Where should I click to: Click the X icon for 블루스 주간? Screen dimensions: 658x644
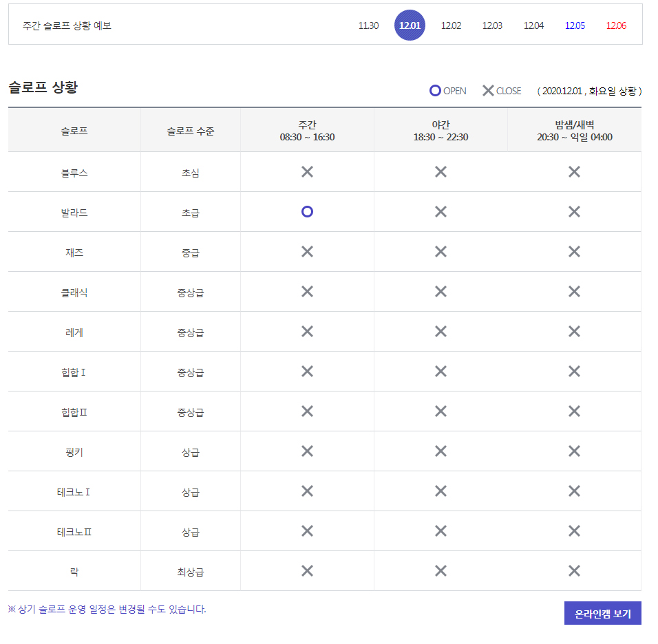pyautogui.click(x=307, y=172)
